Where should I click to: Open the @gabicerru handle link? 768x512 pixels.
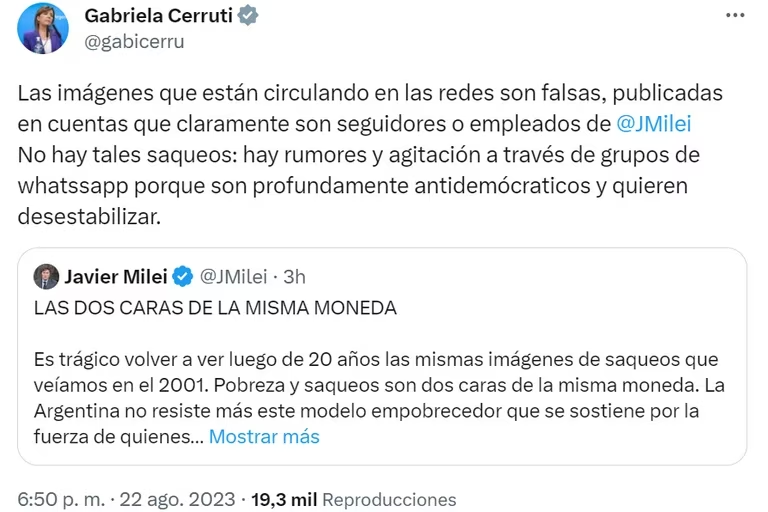(x=134, y=41)
